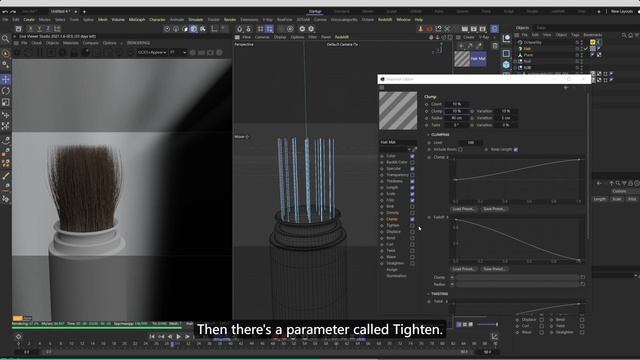
Task: Select the Rotate tool in left toolbar
Action: (x=6, y=91)
